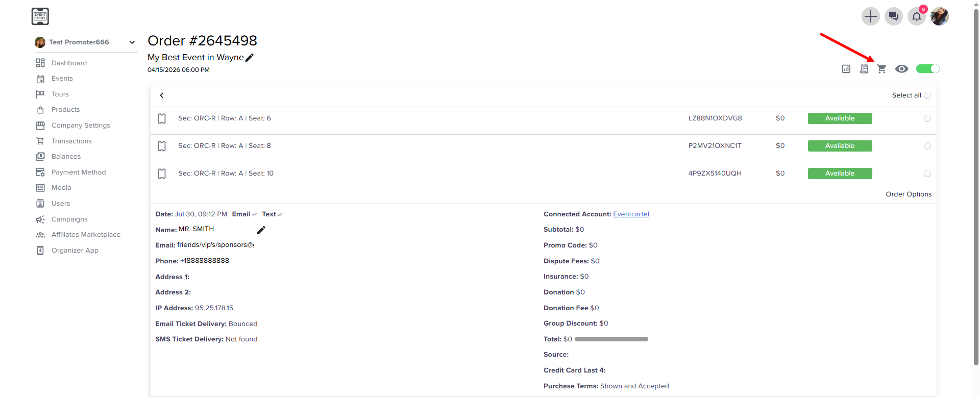Edit event name with pencil icon

250,58
